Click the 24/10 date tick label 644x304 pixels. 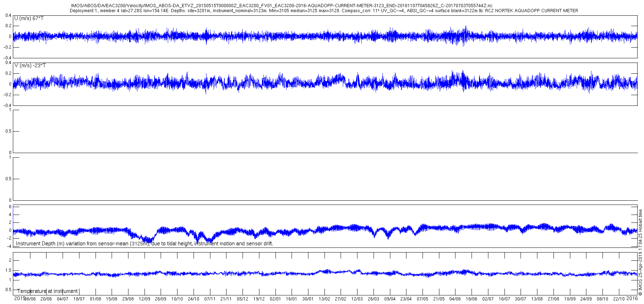click(x=194, y=299)
